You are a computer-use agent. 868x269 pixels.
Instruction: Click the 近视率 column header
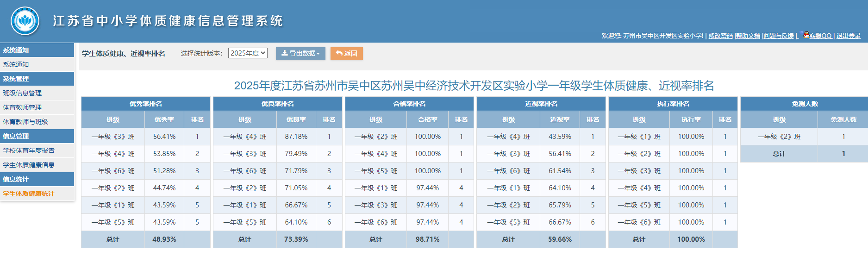click(x=560, y=119)
